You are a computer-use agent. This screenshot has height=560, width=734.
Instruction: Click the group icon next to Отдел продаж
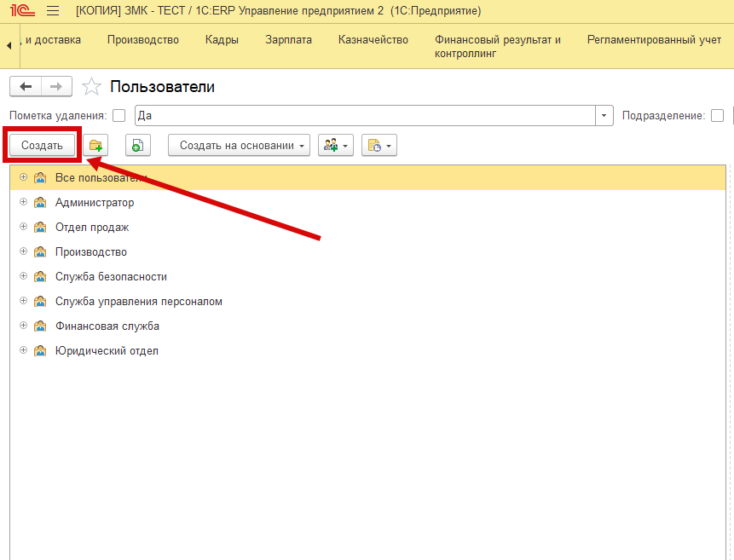click(x=40, y=227)
